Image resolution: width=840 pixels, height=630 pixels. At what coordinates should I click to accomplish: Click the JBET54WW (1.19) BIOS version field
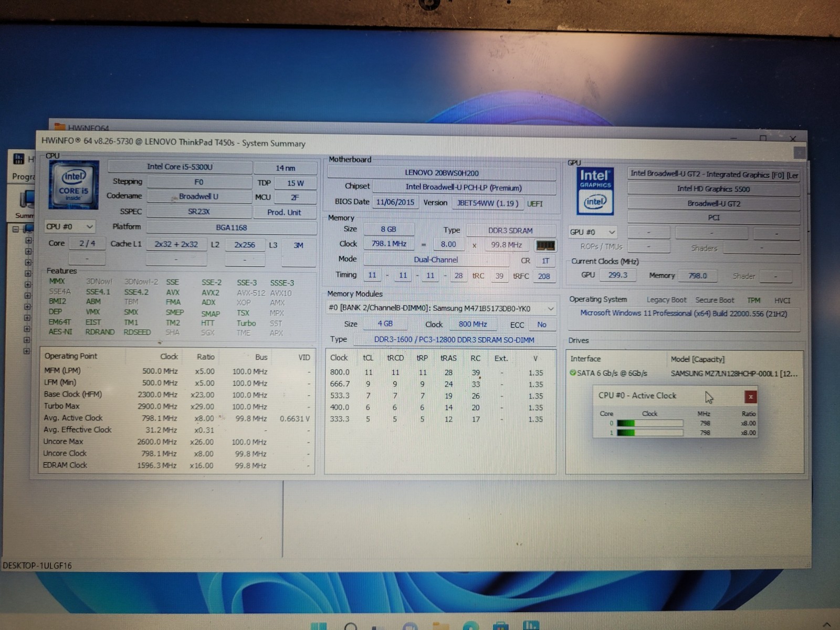[x=488, y=203]
